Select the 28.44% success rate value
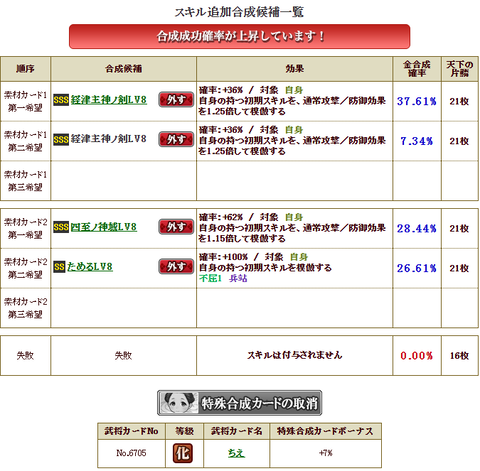 click(417, 228)
